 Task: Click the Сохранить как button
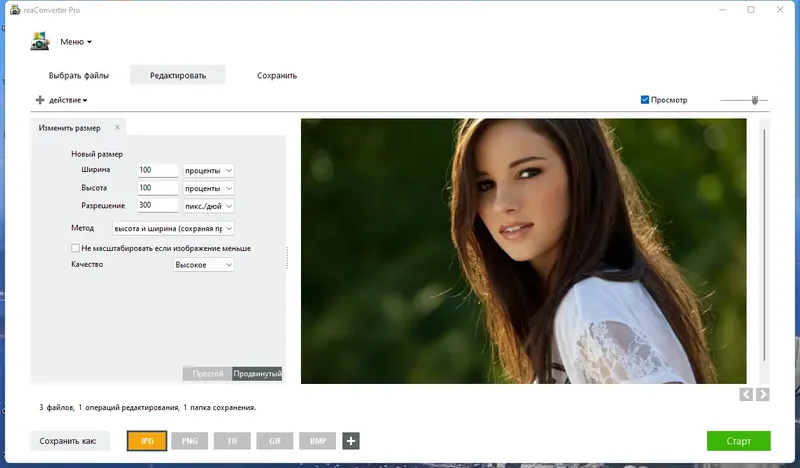pos(70,441)
